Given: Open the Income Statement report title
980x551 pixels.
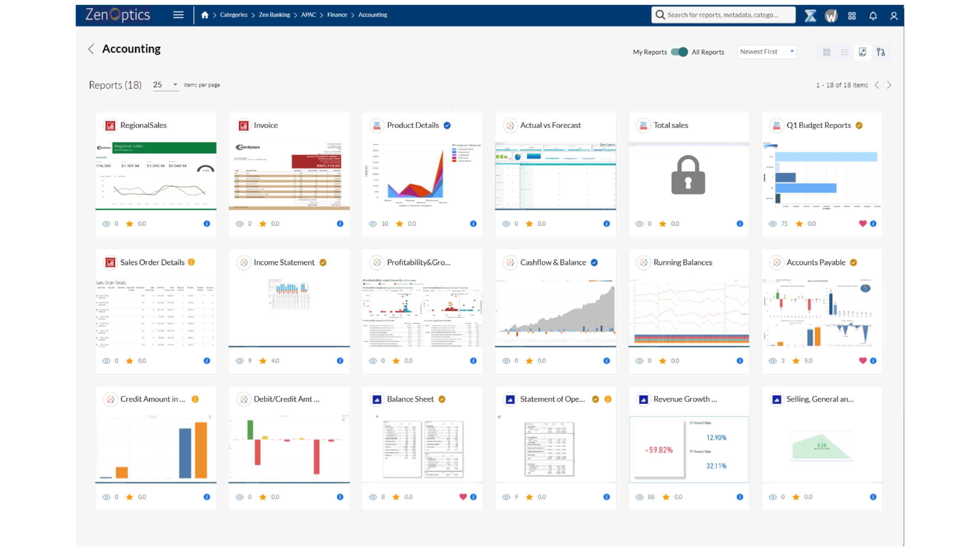Looking at the screenshot, I should click(x=284, y=262).
